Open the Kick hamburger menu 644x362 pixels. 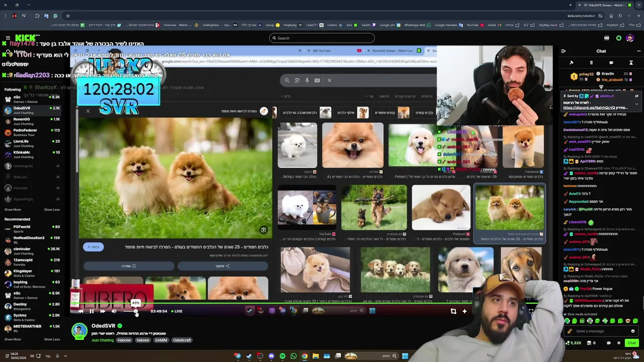(x=8, y=38)
